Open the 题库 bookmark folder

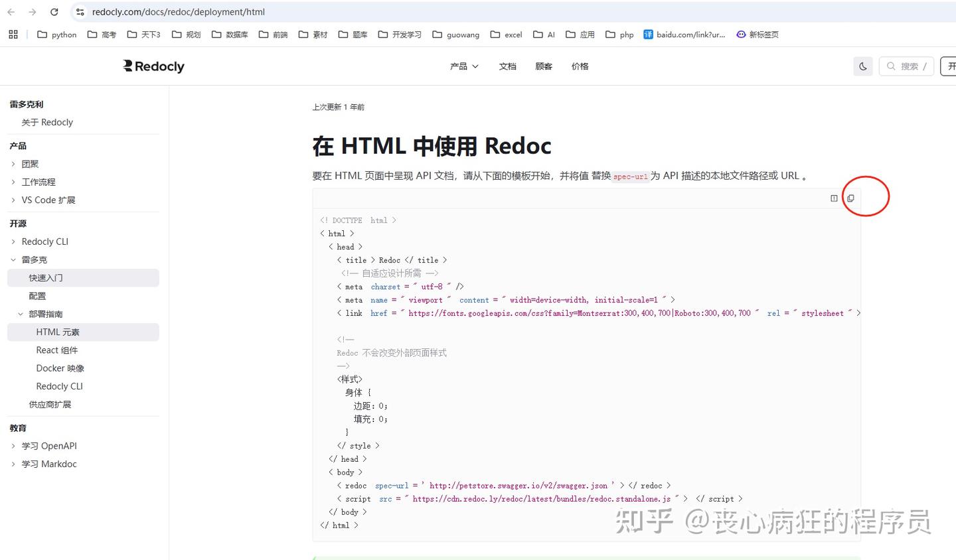353,35
